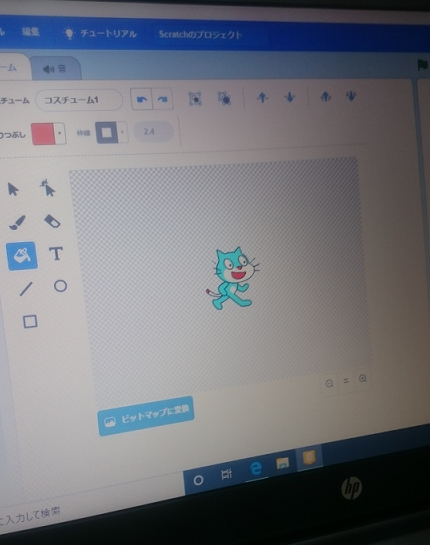Image resolution: width=430 pixels, height=545 pixels.
Task: Select the arrow Select tool
Action: pyautogui.click(x=13, y=189)
